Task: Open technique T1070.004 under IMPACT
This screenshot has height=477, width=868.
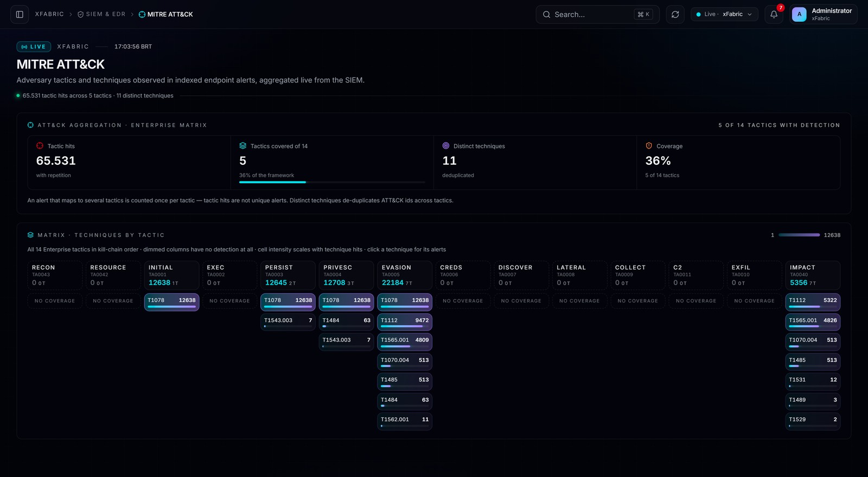Action: coord(813,341)
